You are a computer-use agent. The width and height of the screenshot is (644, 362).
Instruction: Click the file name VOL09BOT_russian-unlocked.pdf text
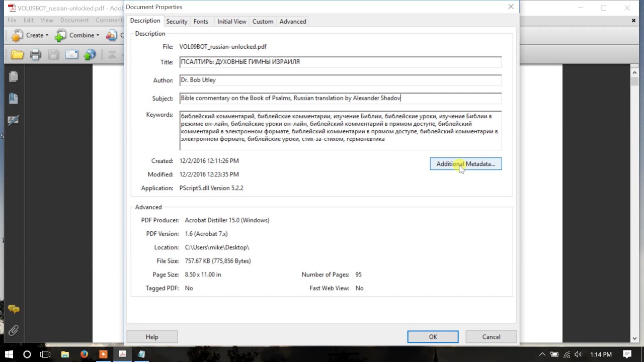point(223,47)
